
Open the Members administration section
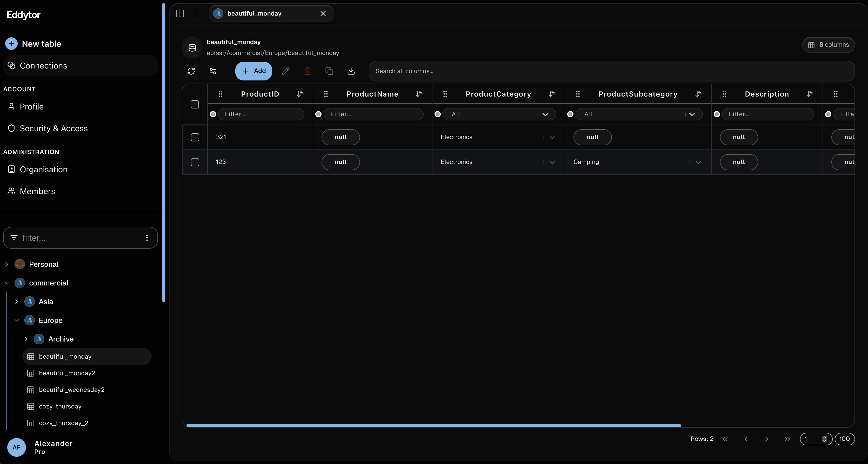(37, 191)
